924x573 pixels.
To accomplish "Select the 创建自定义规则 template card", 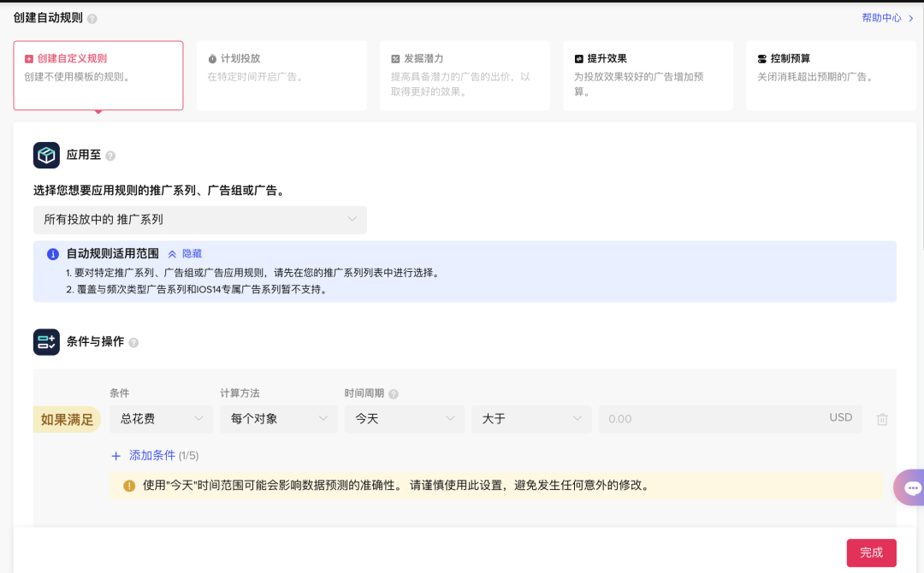I will 98,74.
